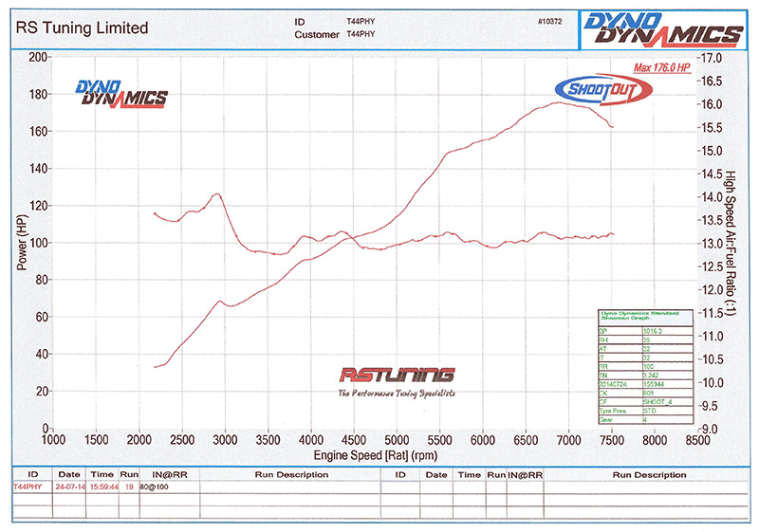The height and width of the screenshot is (532, 759).
Task: Click the Gear value 4
Action: pyautogui.click(x=645, y=419)
